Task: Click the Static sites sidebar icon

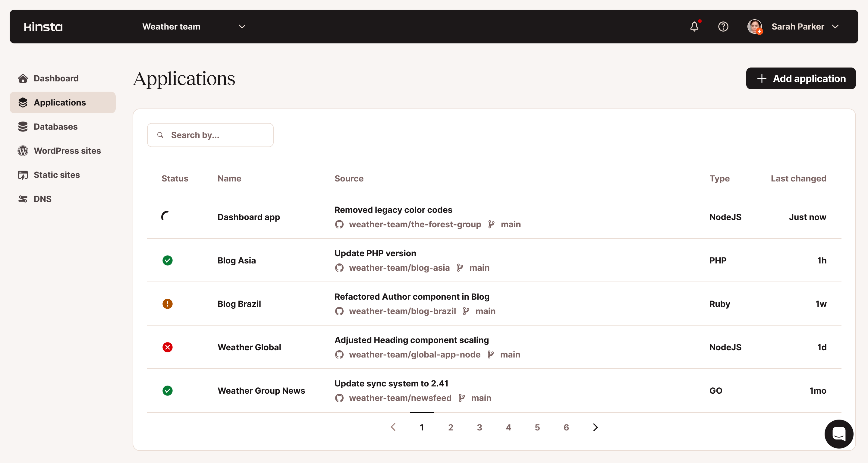Action: click(x=23, y=175)
